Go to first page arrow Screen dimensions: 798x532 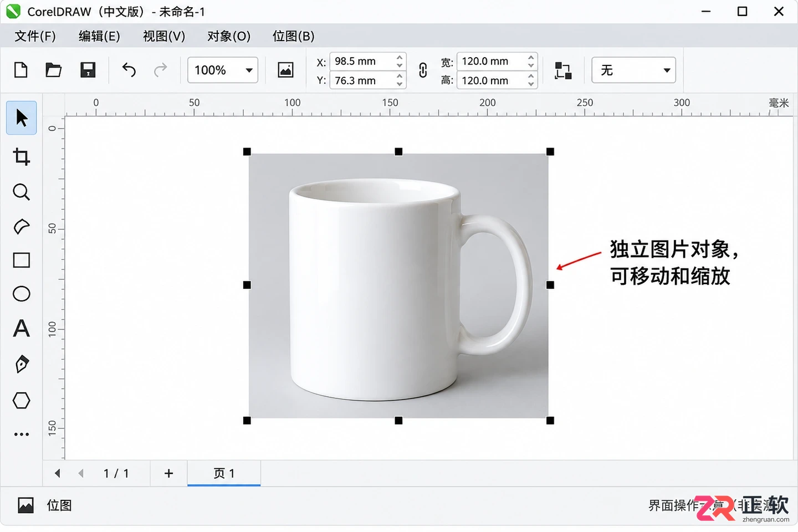(x=58, y=473)
